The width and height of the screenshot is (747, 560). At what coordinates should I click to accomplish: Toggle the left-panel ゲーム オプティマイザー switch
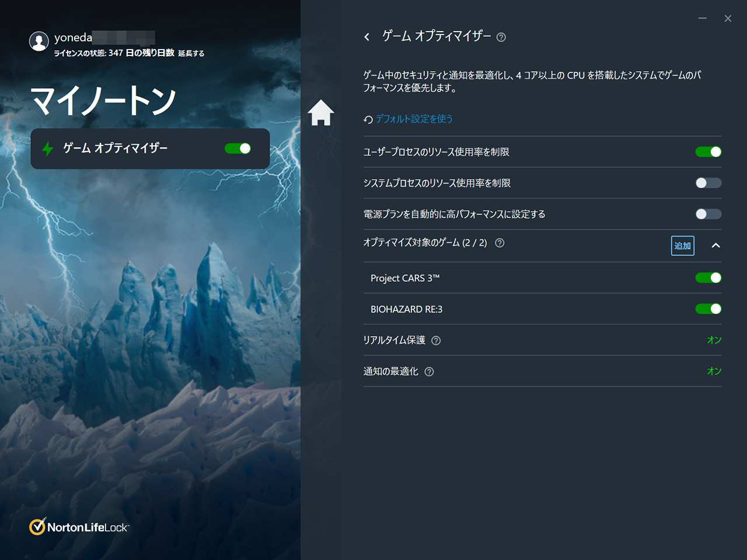point(238,149)
